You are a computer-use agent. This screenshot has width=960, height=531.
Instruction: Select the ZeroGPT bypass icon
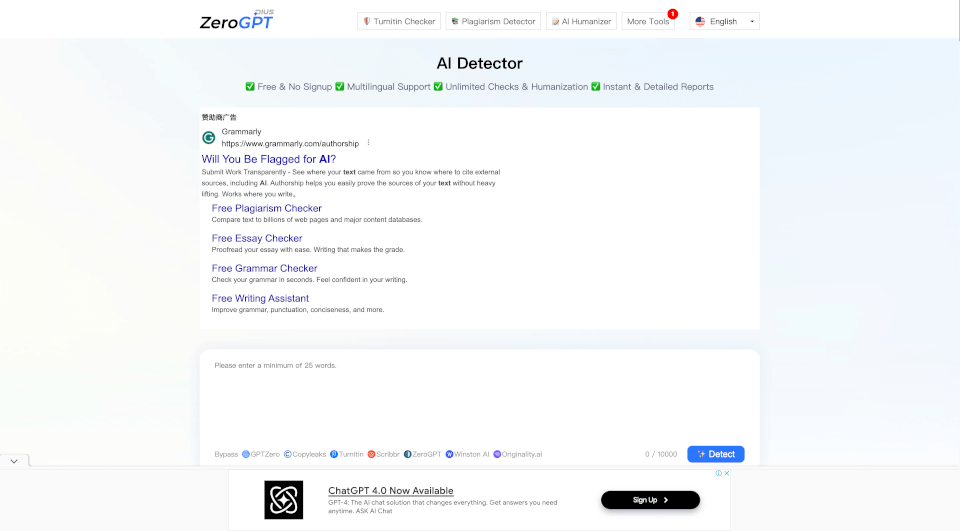407,454
